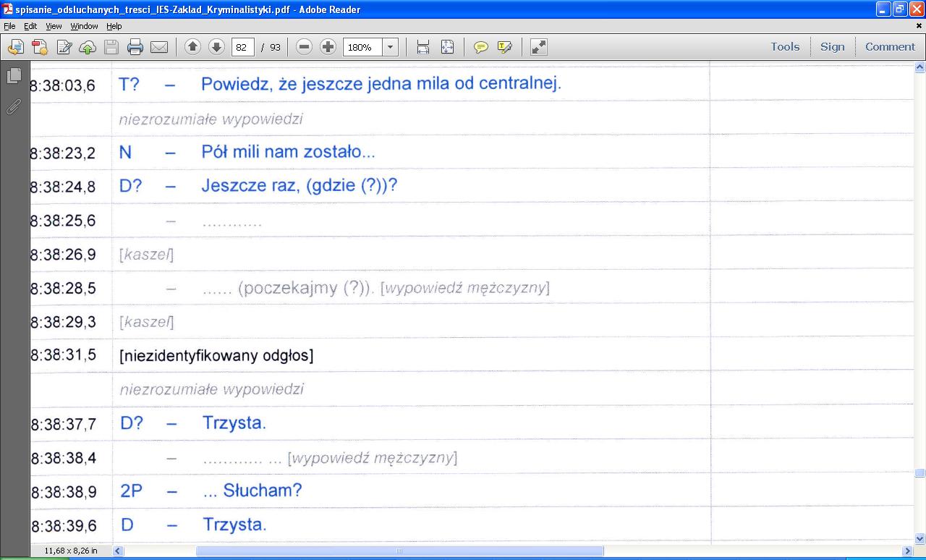Viewport: 926px width, 560px height.
Task: Click the total page count 93
Action: coord(275,47)
